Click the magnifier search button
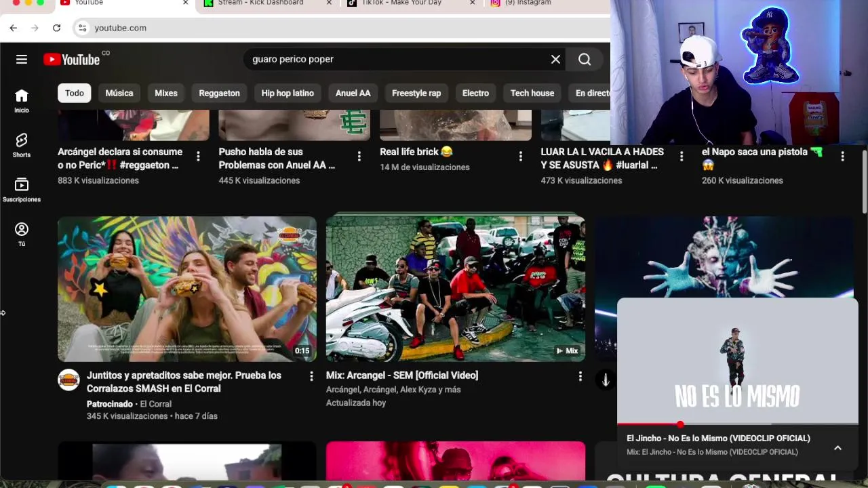The width and height of the screenshot is (868, 488). [585, 60]
